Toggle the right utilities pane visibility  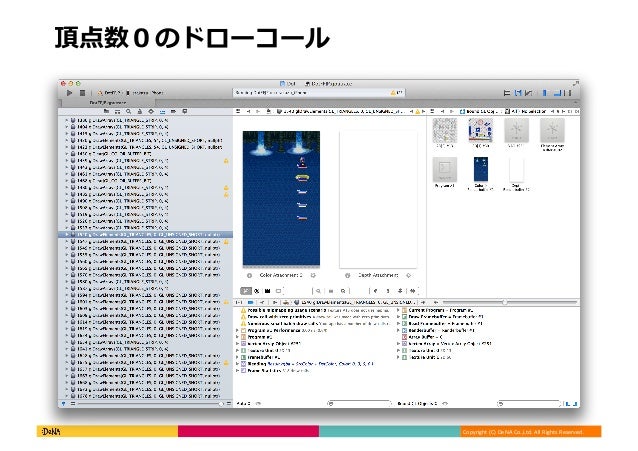pos(568,93)
